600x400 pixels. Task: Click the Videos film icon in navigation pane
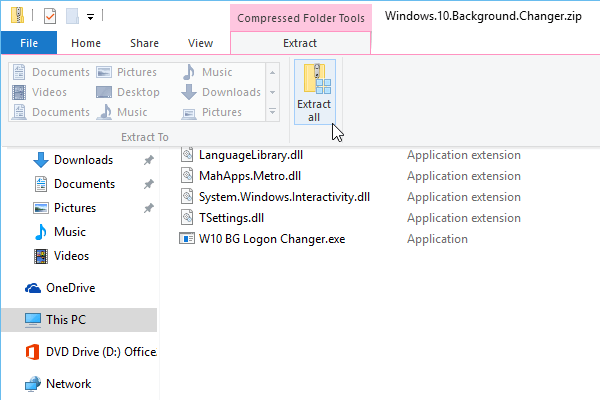point(41,256)
